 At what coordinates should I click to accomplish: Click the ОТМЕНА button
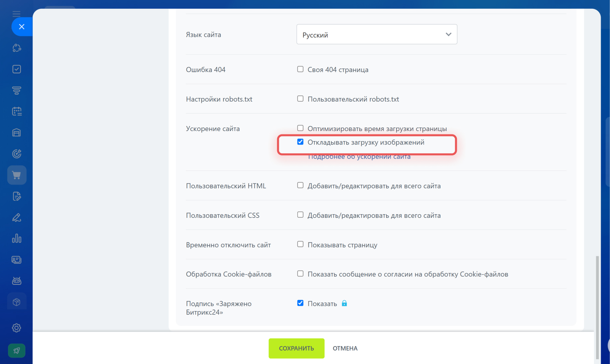(x=345, y=348)
